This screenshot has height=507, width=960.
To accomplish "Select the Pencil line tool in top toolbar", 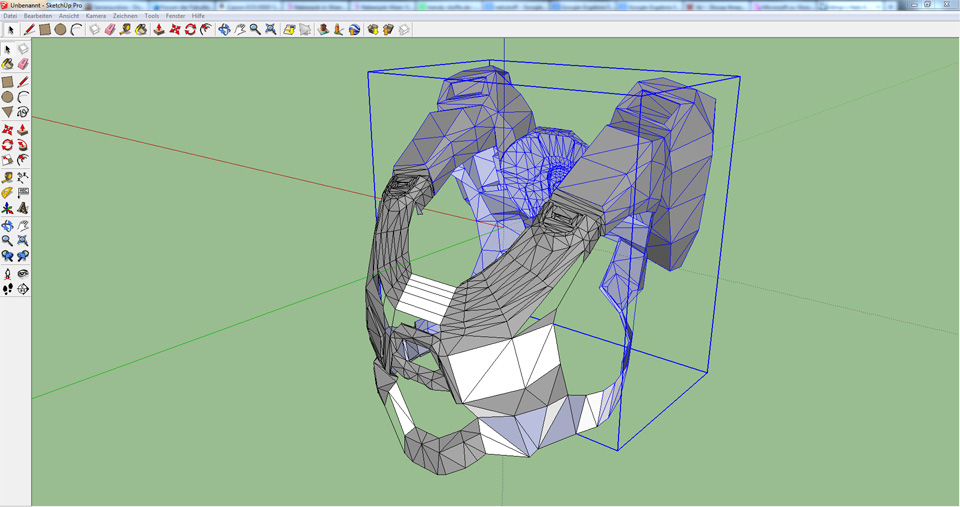I will [x=29, y=30].
